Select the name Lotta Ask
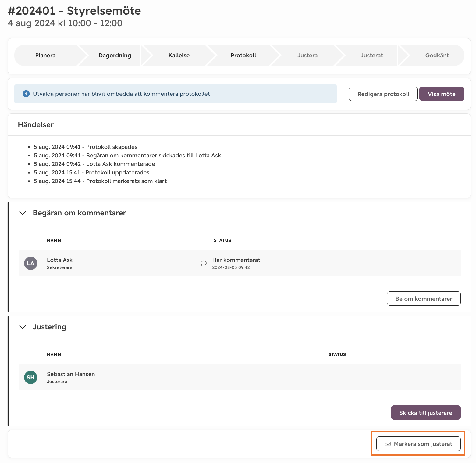The width and height of the screenshot is (476, 463). 60,260
